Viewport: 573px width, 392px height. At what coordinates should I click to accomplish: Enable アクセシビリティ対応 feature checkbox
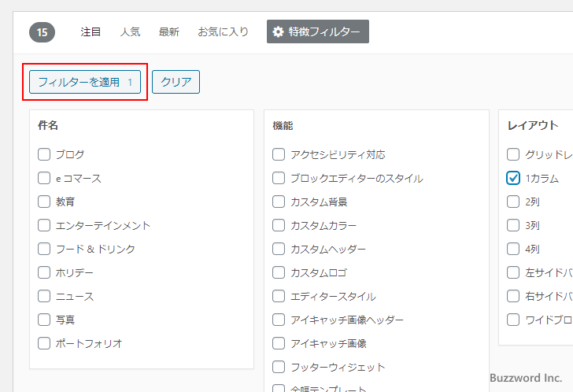click(279, 154)
